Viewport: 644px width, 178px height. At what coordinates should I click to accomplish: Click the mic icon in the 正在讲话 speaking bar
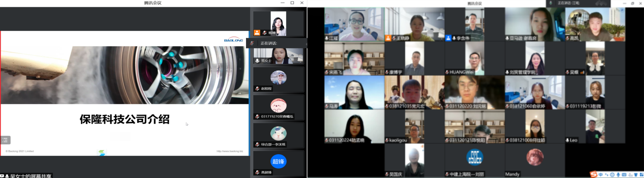(252, 43)
